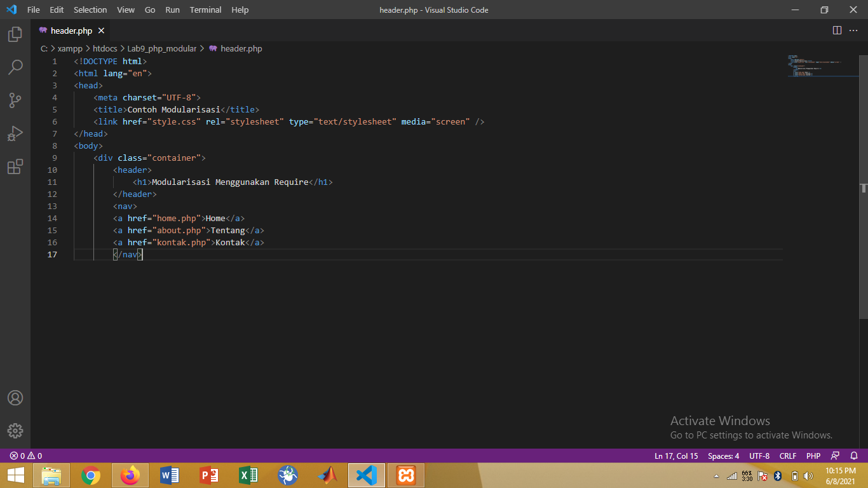Change the CRLF end-of-line sequence
Viewport: 868px width, 488px height.
point(788,456)
